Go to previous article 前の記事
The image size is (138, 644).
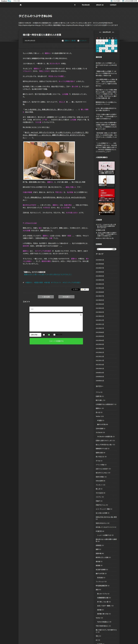point(46,297)
